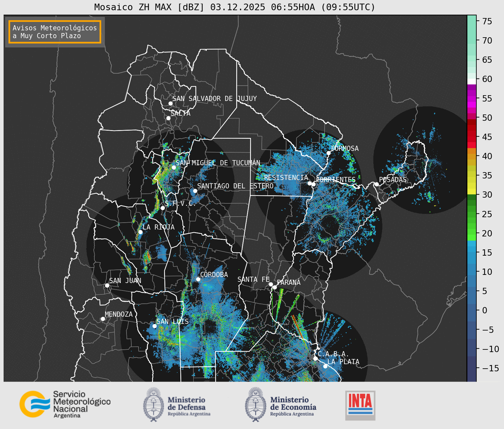
Task: Select the Mendoza city marker
Action: (x=103, y=319)
